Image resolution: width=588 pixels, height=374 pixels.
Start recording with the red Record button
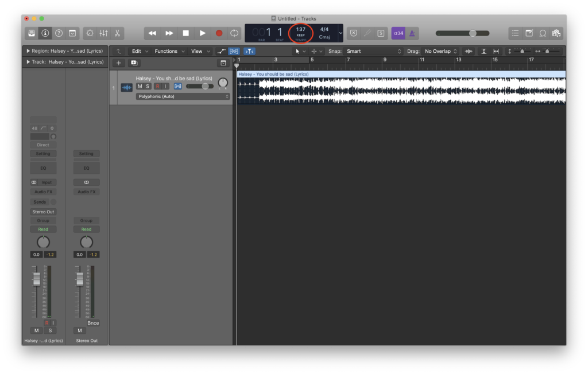tap(219, 33)
